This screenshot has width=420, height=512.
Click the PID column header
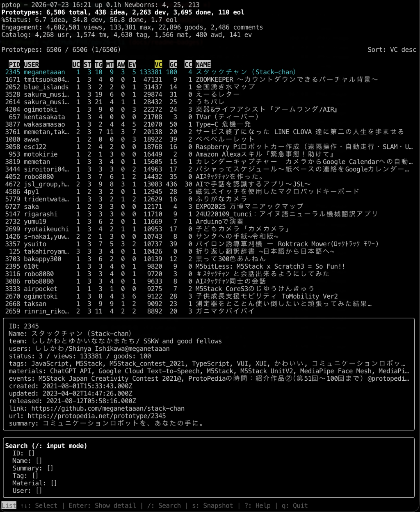(x=14, y=64)
